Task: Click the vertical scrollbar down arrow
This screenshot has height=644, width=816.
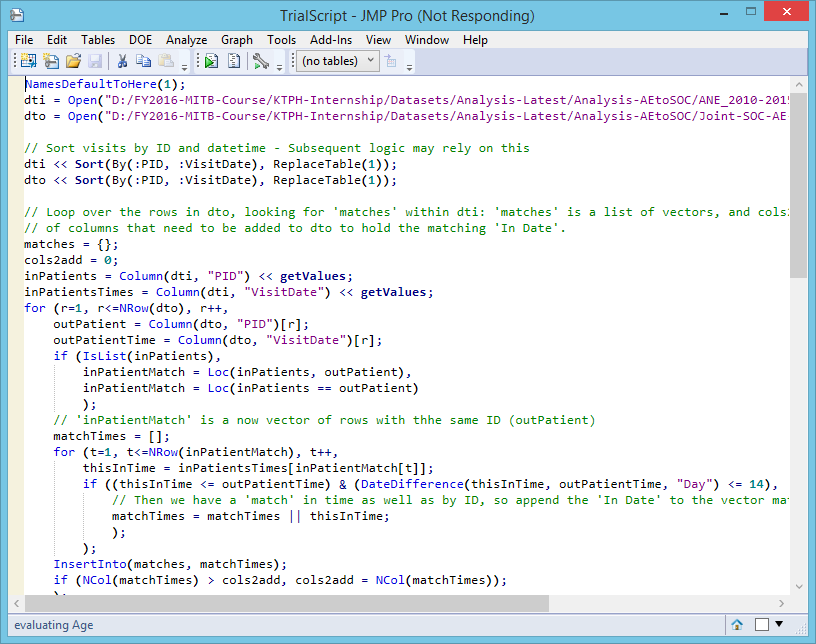Action: pos(799,587)
